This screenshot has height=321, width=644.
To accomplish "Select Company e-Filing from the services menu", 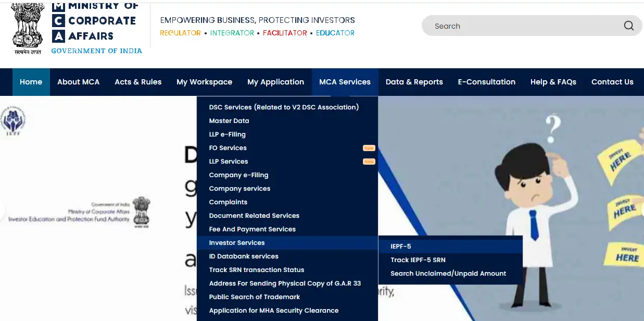I will (238, 175).
